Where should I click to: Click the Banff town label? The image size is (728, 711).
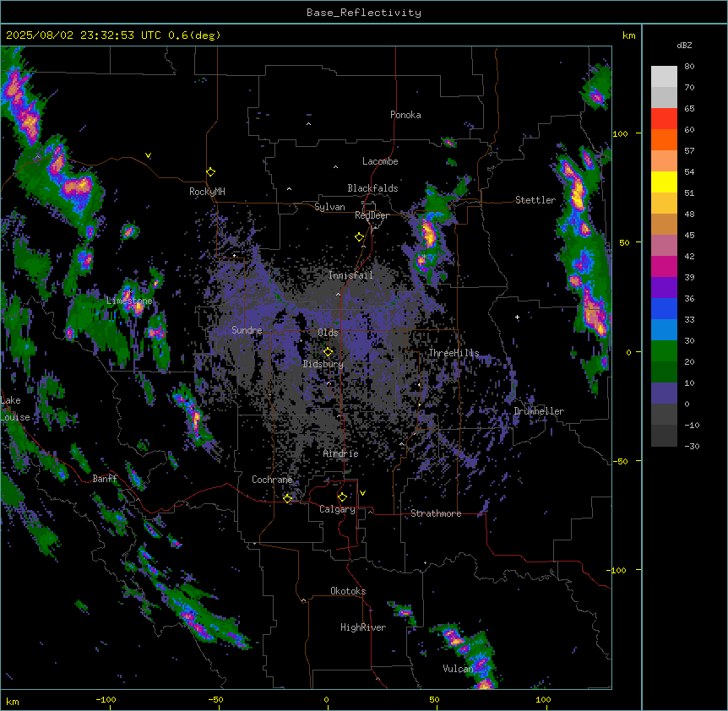[105, 479]
